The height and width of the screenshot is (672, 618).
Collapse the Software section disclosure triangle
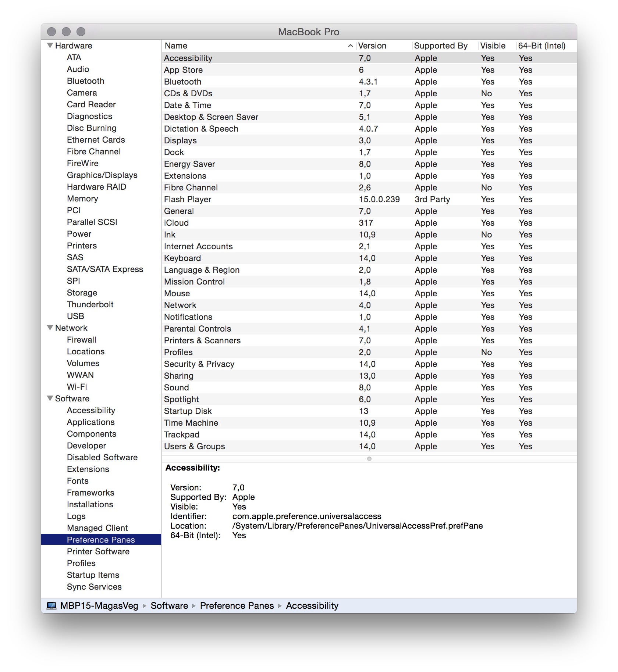pyautogui.click(x=50, y=398)
